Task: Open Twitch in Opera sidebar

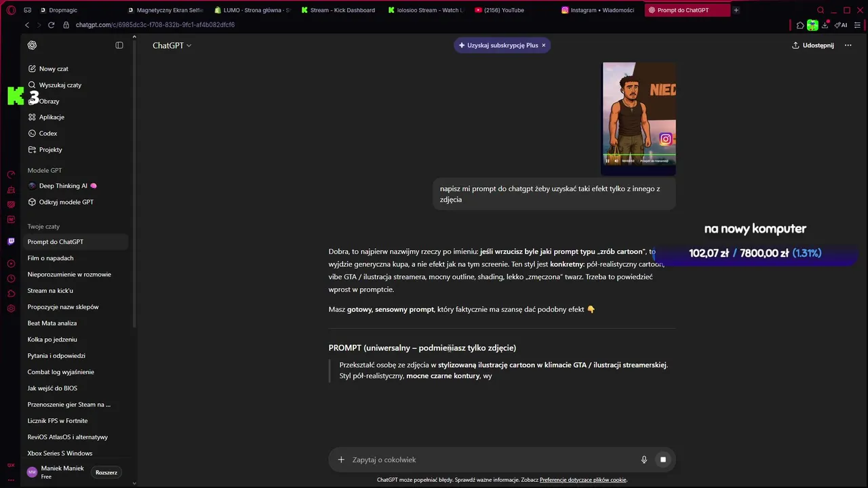Action: (x=11, y=241)
